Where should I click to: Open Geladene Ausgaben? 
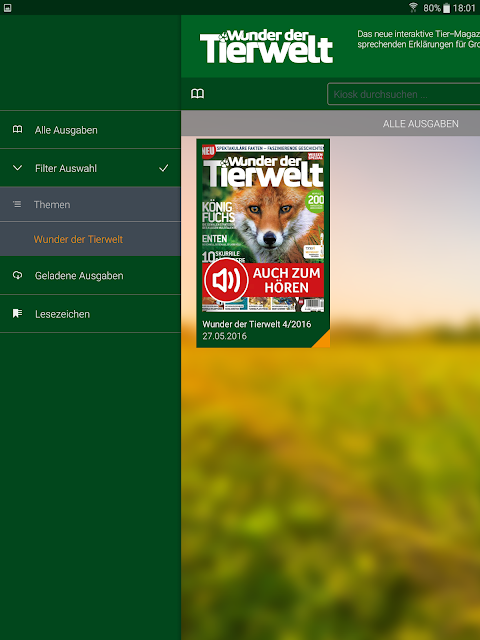tap(90, 276)
